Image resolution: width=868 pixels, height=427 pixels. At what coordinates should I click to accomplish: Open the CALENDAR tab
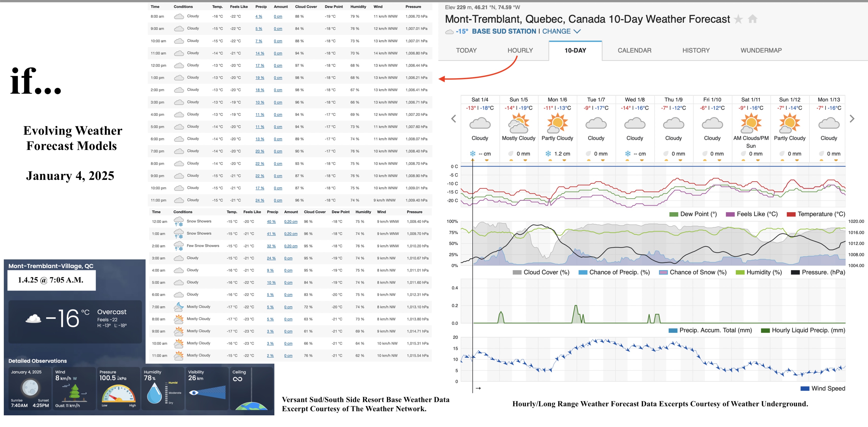[634, 50]
